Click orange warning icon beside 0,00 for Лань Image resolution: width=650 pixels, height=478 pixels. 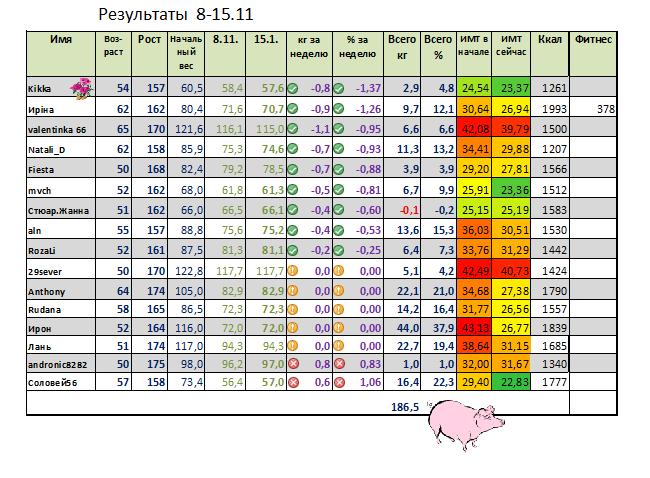click(x=339, y=346)
